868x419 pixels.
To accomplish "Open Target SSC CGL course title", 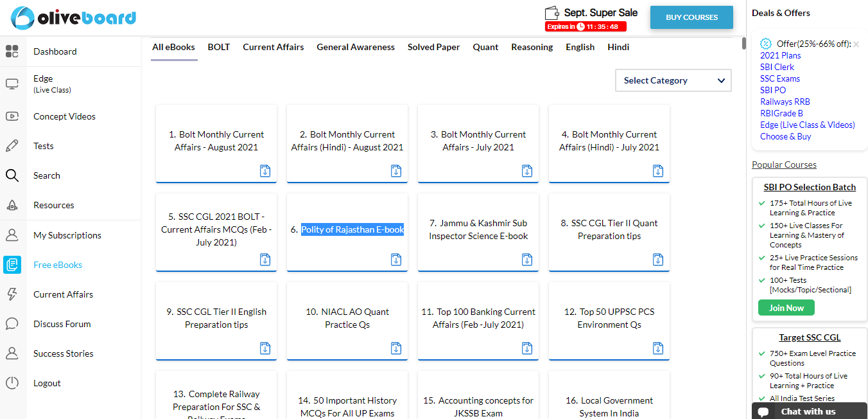I will point(810,337).
